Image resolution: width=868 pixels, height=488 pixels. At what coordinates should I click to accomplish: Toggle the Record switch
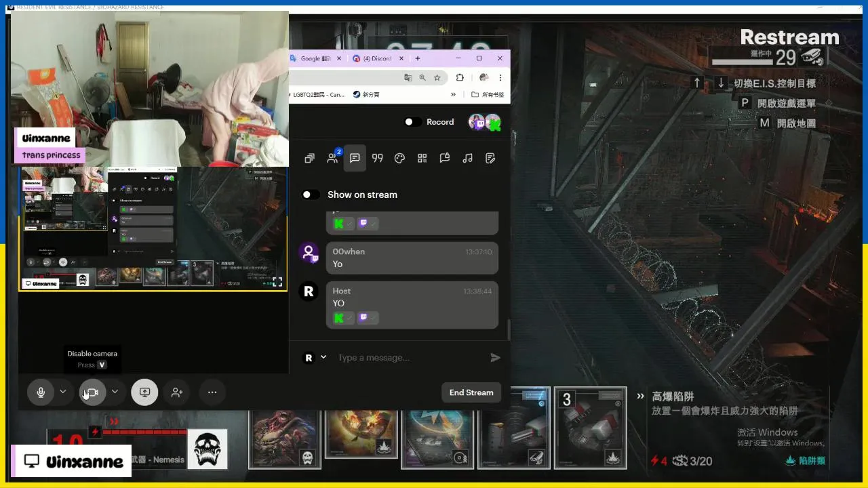point(412,122)
